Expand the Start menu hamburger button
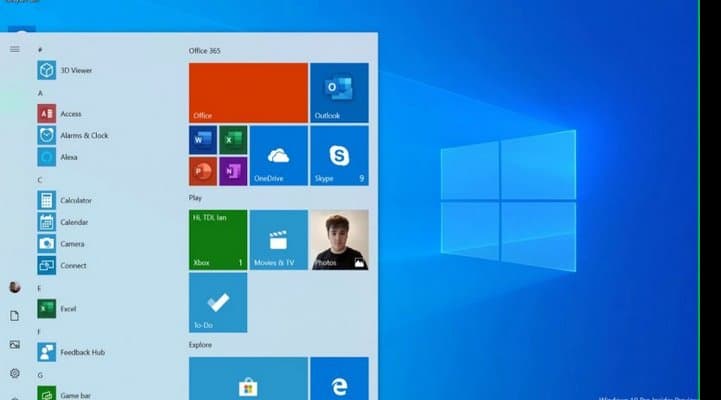 15,49
